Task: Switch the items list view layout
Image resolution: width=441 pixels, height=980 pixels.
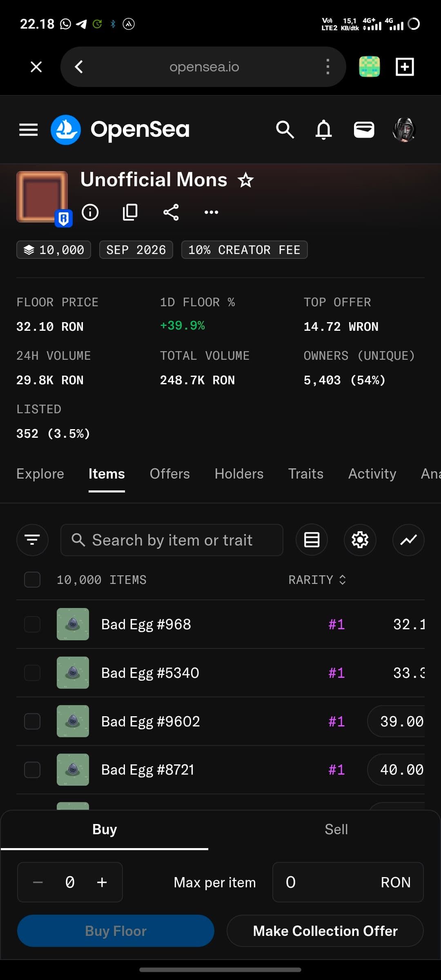Action: [x=312, y=540]
